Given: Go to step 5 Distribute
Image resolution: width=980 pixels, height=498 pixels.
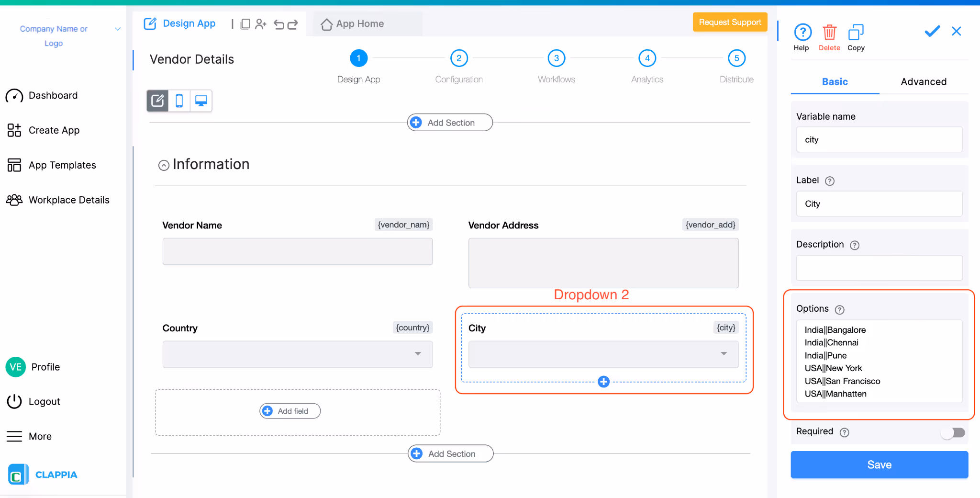Looking at the screenshot, I should pyautogui.click(x=737, y=58).
